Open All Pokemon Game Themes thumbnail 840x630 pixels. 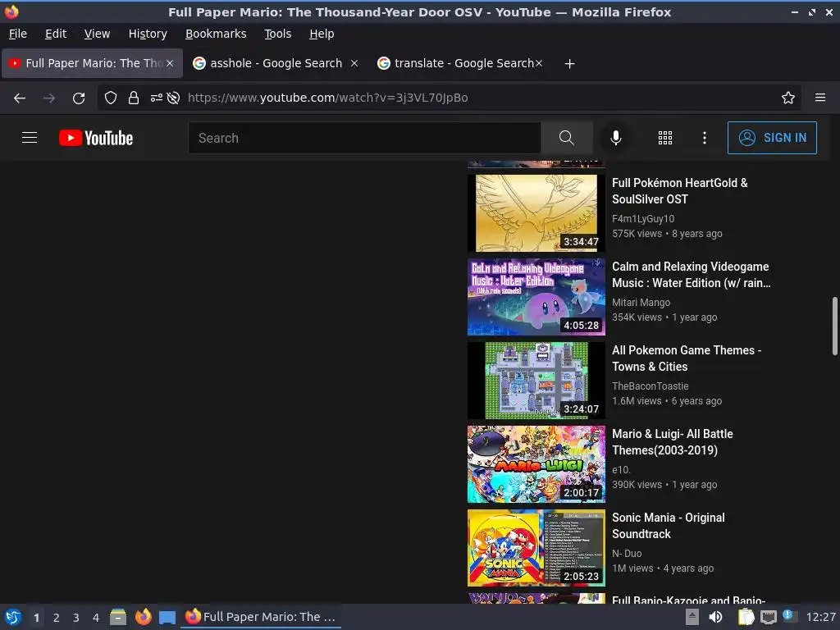536,381
